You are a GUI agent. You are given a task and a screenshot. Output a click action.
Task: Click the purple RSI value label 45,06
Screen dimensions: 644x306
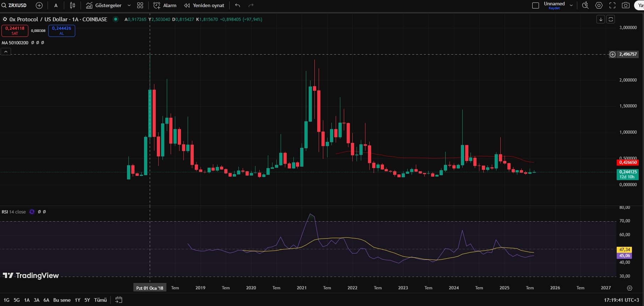[x=624, y=256]
